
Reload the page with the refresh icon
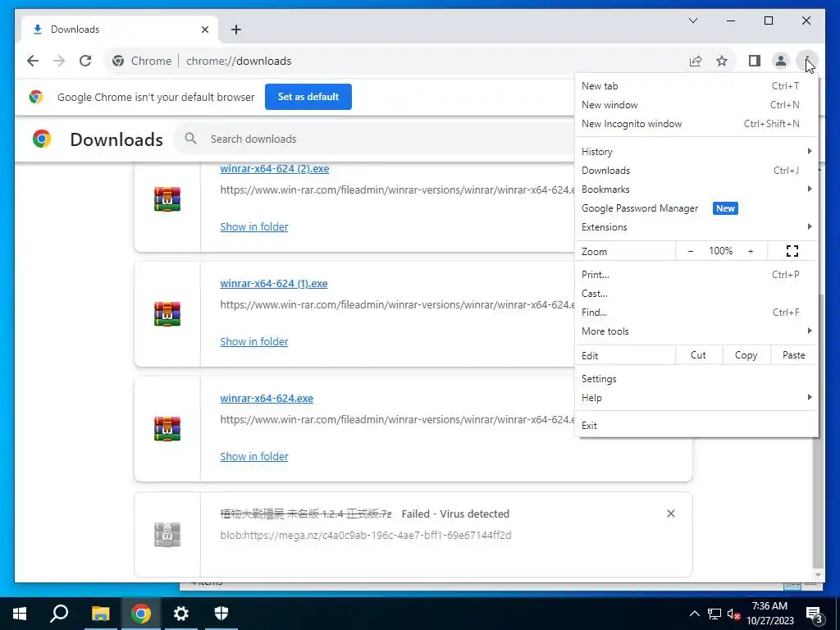(85, 61)
